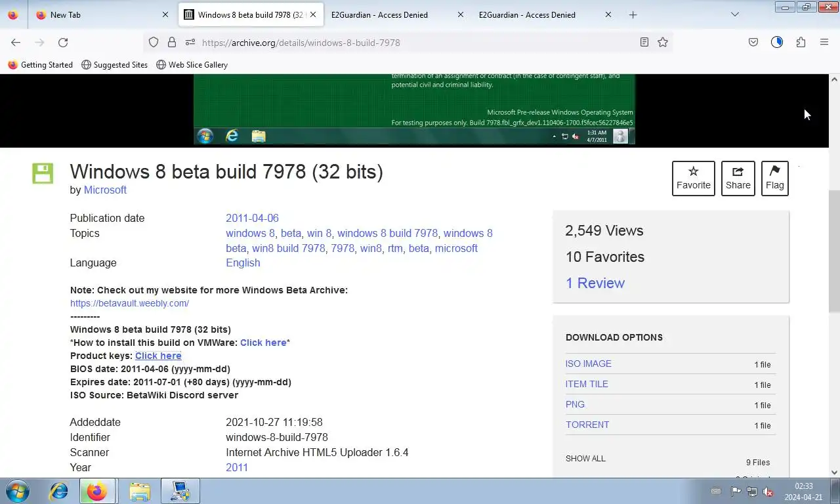Launch Internet Explorer from taskbar

(x=59, y=491)
